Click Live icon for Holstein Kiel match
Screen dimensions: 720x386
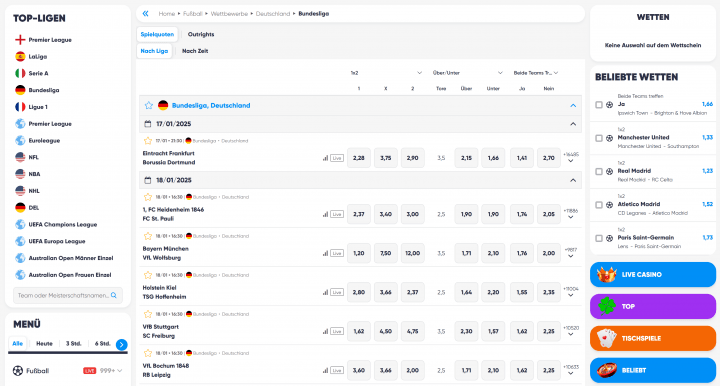337,292
